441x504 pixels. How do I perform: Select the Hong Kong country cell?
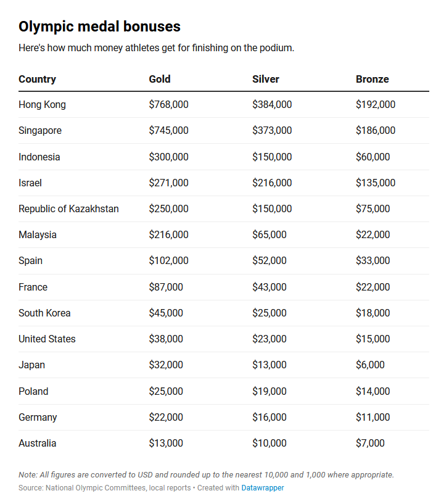point(42,104)
